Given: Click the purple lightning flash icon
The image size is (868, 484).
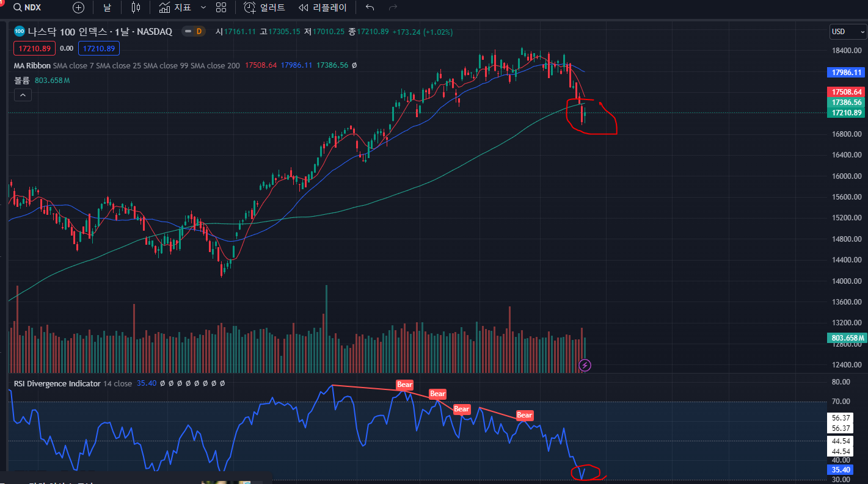Looking at the screenshot, I should click(585, 365).
